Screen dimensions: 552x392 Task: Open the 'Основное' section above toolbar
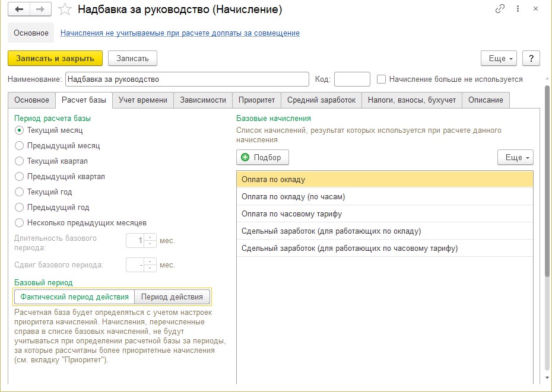click(31, 33)
